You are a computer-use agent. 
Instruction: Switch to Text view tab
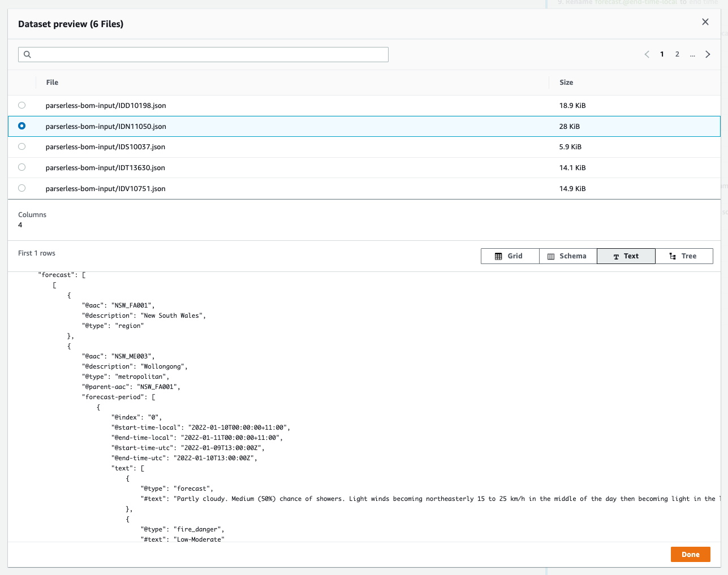coord(626,256)
